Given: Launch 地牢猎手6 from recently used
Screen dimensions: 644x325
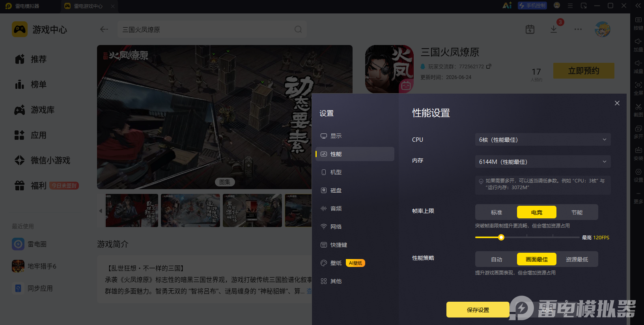Looking at the screenshot, I should (34, 266).
